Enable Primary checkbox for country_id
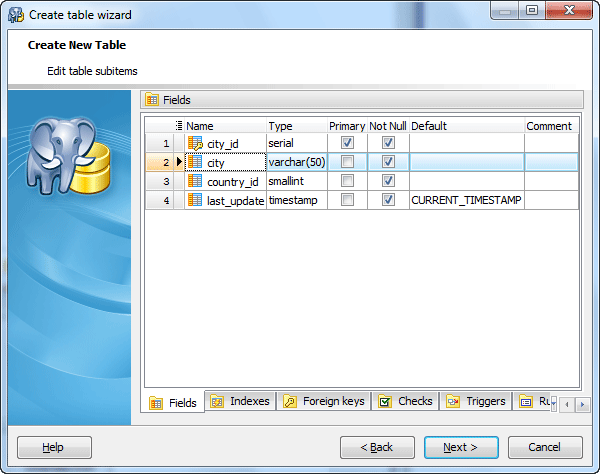 tap(347, 181)
